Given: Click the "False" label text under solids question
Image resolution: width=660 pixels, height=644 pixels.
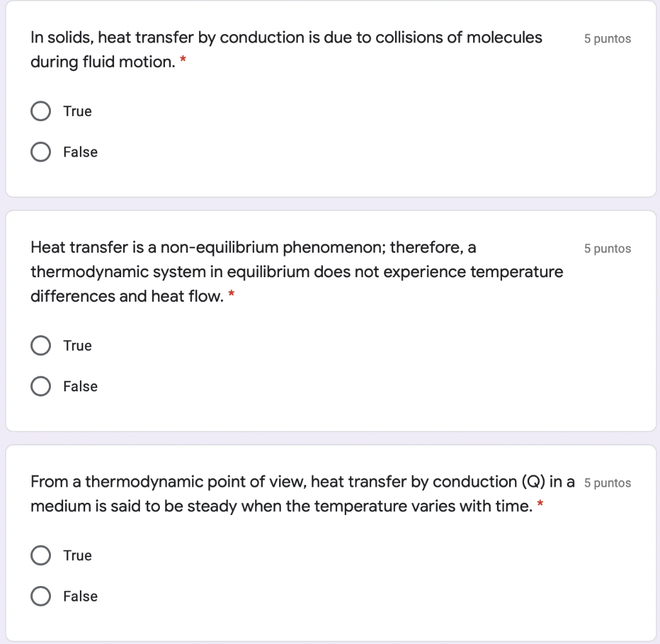Looking at the screenshot, I should pos(81,152).
